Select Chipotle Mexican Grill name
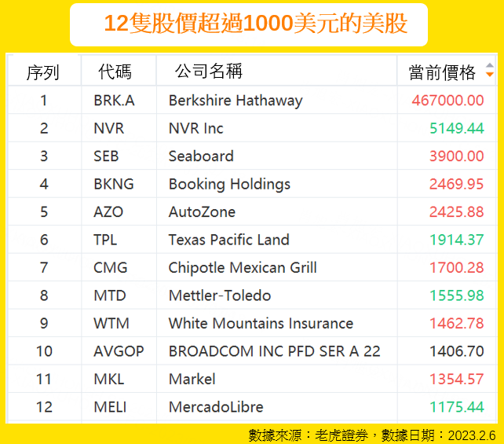This screenshot has width=504, height=444. tap(243, 268)
